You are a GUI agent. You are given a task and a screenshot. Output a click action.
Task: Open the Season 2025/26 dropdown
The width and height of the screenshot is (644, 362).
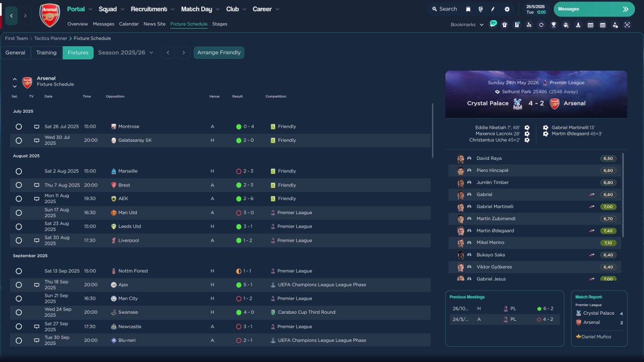click(x=126, y=53)
